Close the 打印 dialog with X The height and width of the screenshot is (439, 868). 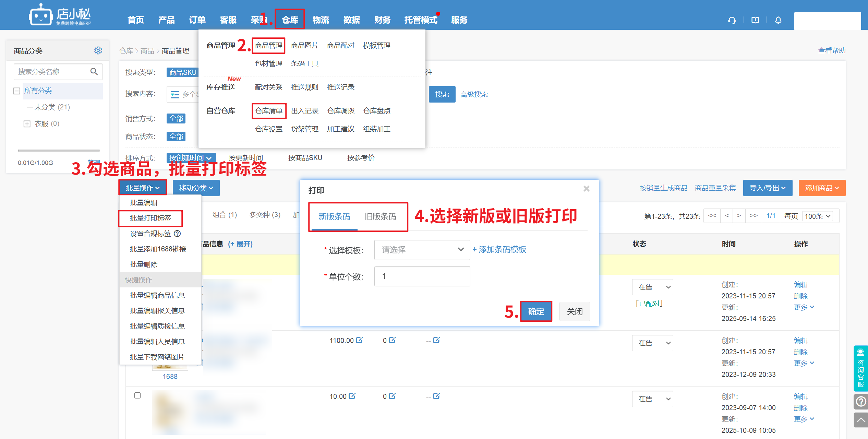(587, 189)
